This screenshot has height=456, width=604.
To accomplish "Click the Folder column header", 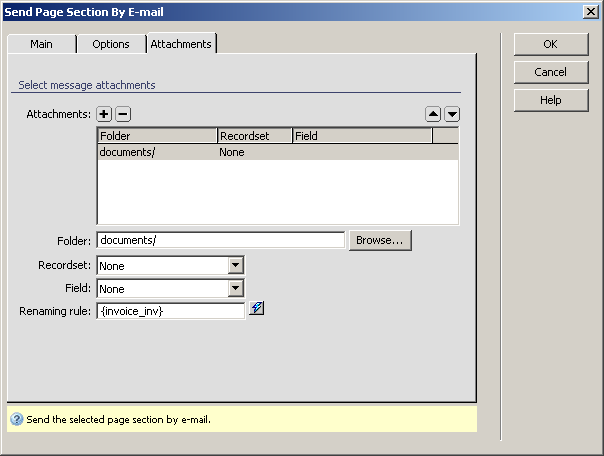I will click(x=157, y=135).
